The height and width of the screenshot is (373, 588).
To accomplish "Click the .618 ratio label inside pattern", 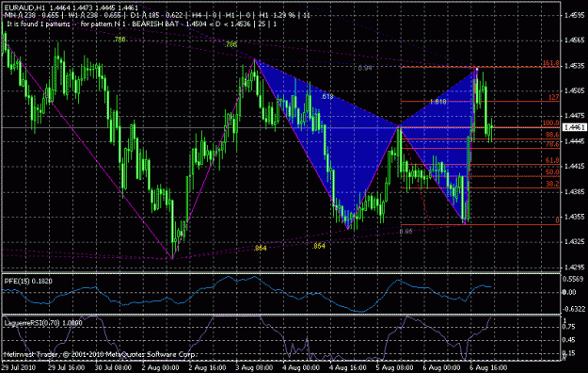I will click(x=327, y=96).
